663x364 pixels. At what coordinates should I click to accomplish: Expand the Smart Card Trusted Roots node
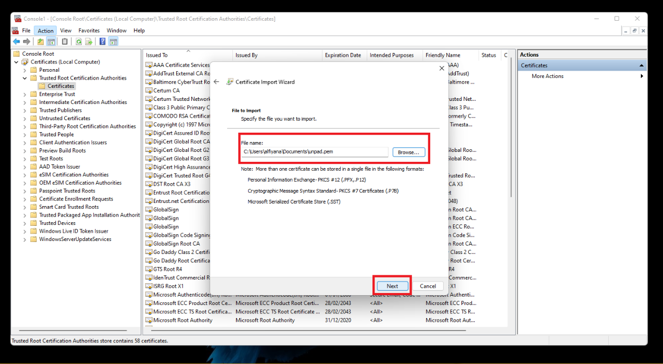[25, 207]
